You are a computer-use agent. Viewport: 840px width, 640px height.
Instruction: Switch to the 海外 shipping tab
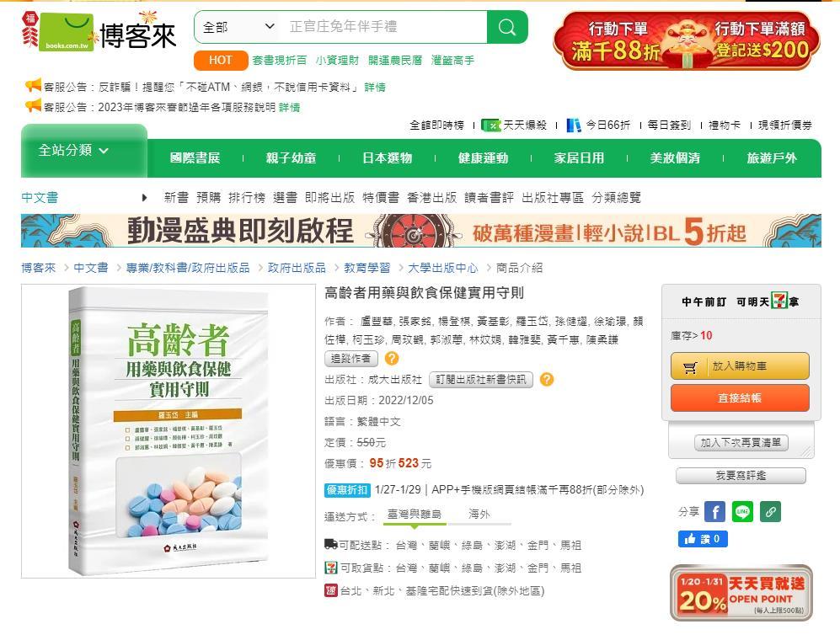479,515
